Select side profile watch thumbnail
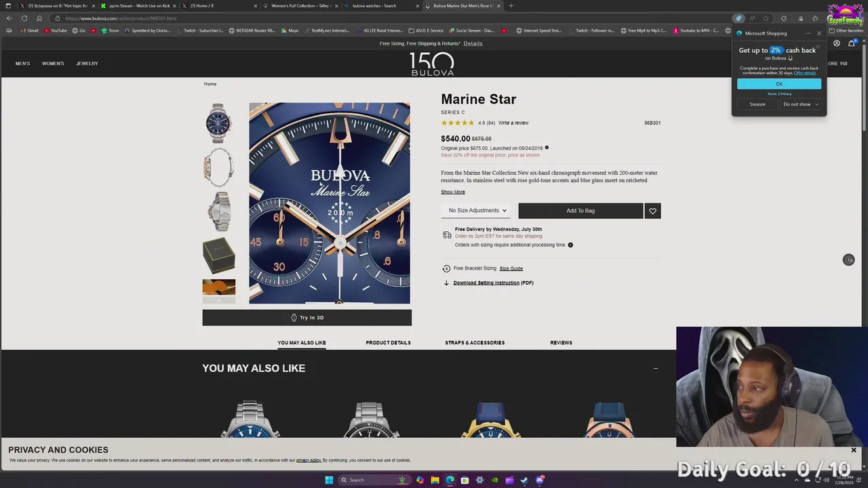Image resolution: width=868 pixels, height=488 pixels. click(218, 167)
